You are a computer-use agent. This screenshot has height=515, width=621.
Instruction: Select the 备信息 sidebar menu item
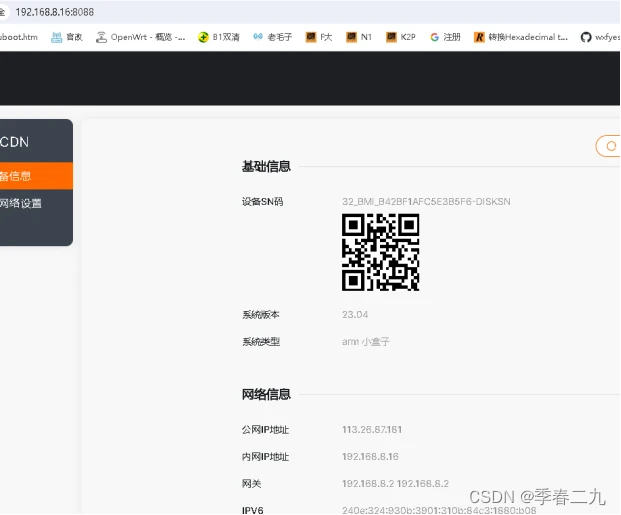[x=36, y=176]
